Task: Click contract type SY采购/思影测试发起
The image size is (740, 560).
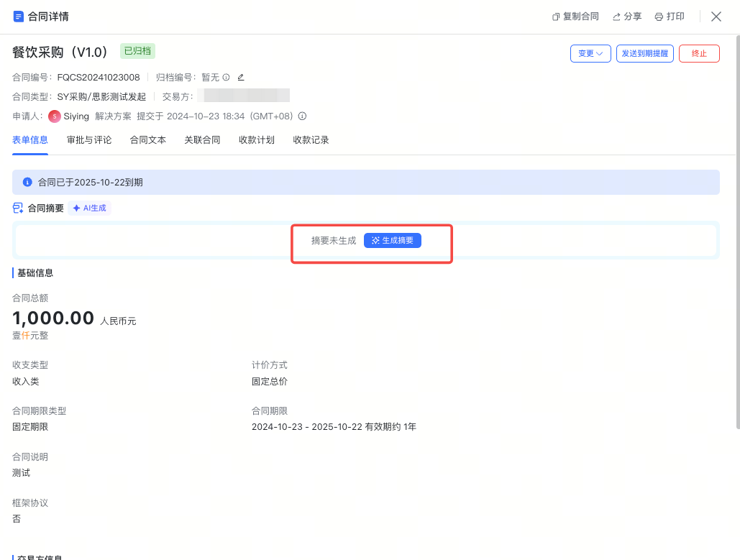Action: (101, 97)
